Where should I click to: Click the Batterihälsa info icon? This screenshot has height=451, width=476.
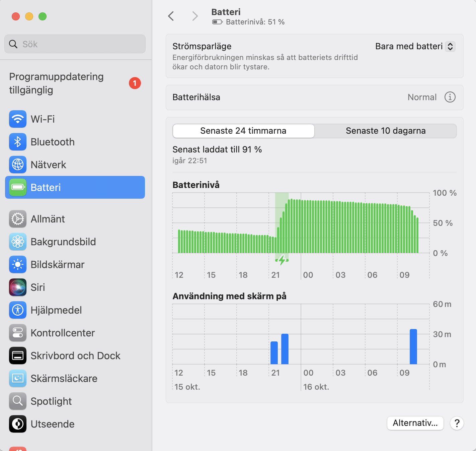click(450, 97)
